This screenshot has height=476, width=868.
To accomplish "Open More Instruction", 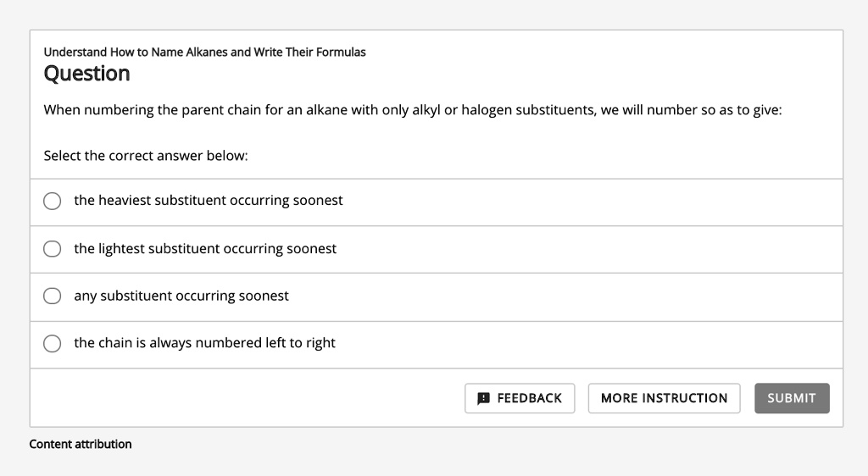I will [664, 398].
